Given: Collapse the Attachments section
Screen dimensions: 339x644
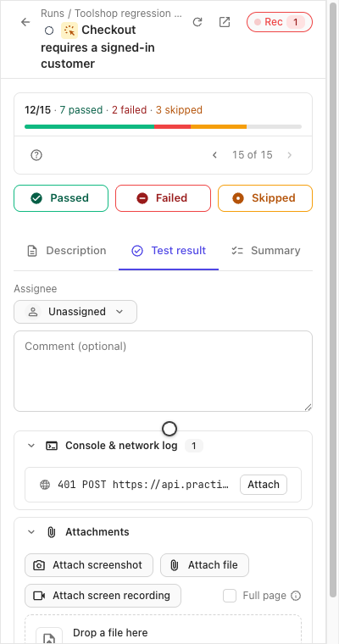Looking at the screenshot, I should click(x=31, y=532).
